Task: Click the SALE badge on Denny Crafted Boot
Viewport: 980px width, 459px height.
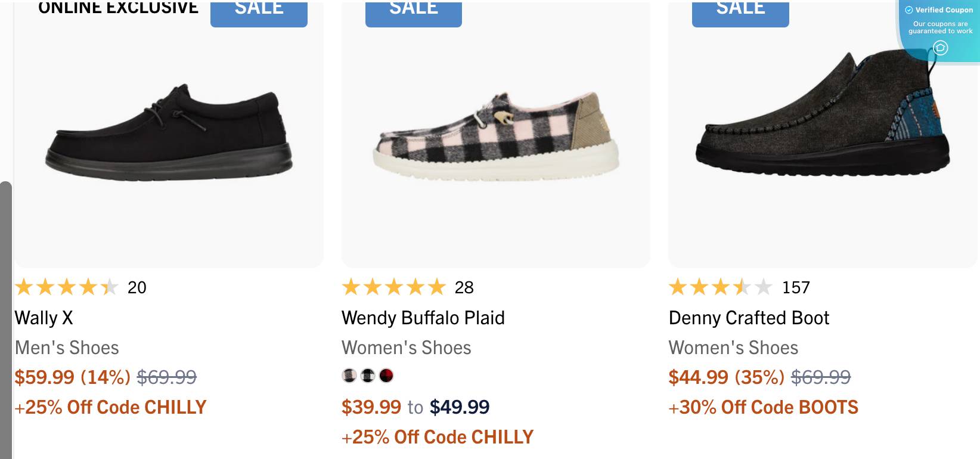Action: click(740, 8)
